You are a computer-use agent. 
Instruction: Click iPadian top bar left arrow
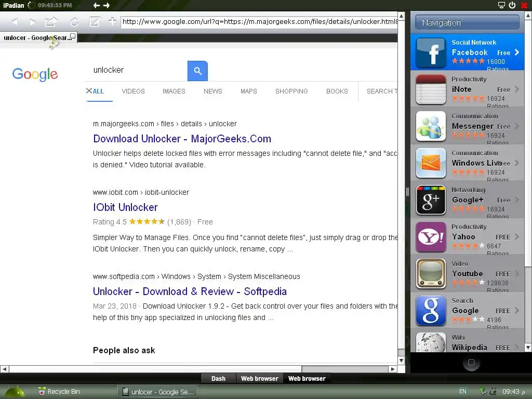click(x=96, y=5)
